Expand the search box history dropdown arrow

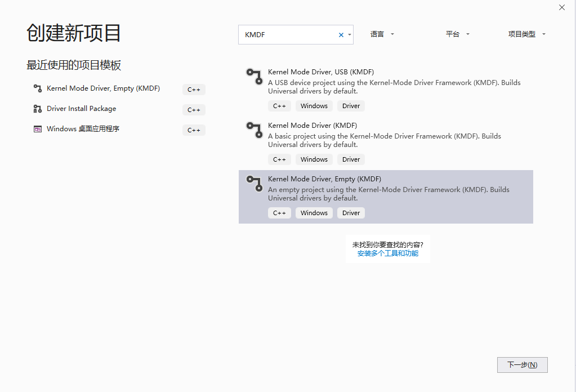(350, 34)
